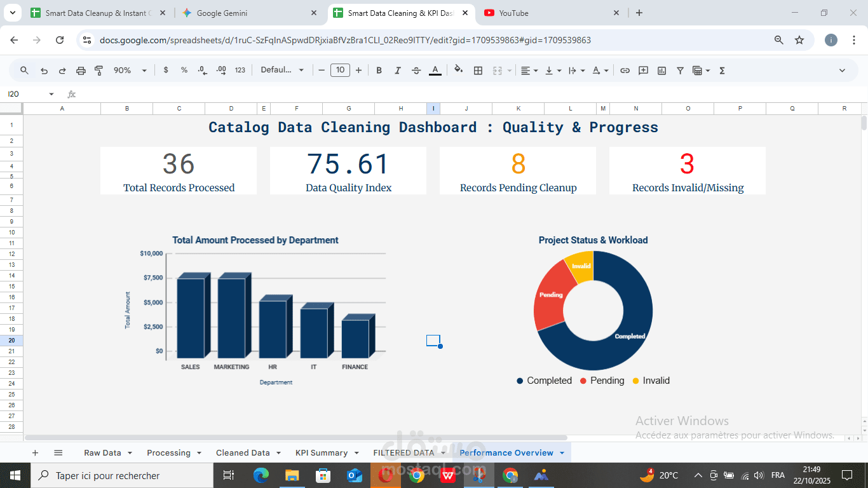Screen dimensions: 868x488
Task: Open a new browser tab
Action: pos(639,13)
